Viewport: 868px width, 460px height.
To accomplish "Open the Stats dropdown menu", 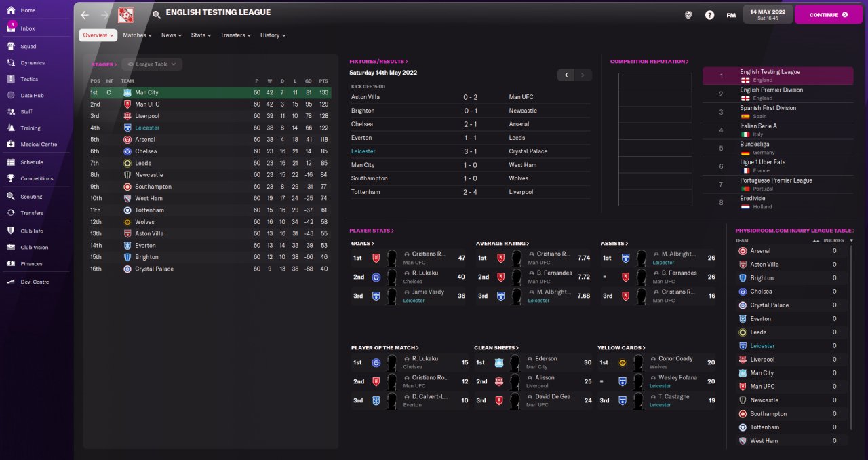I will [x=201, y=35].
